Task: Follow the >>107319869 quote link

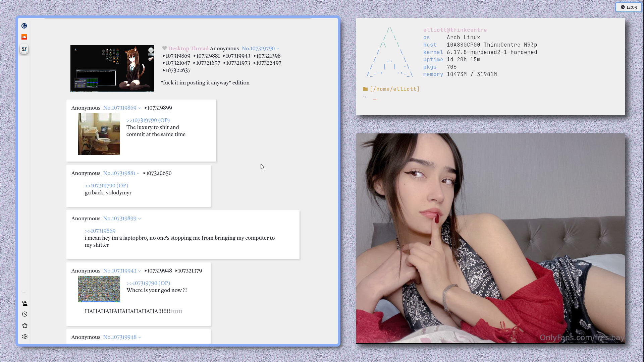Action: (100, 231)
